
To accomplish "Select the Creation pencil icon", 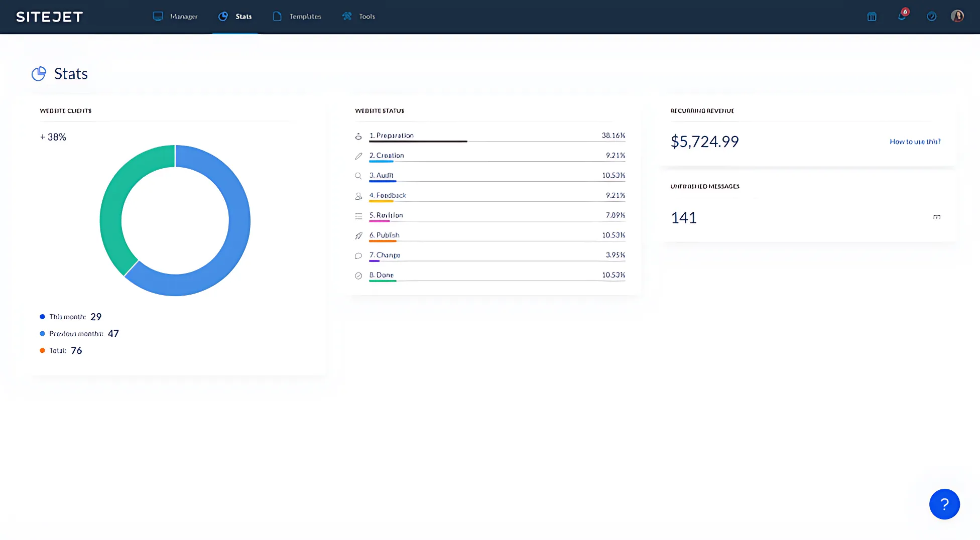I will [x=358, y=156].
